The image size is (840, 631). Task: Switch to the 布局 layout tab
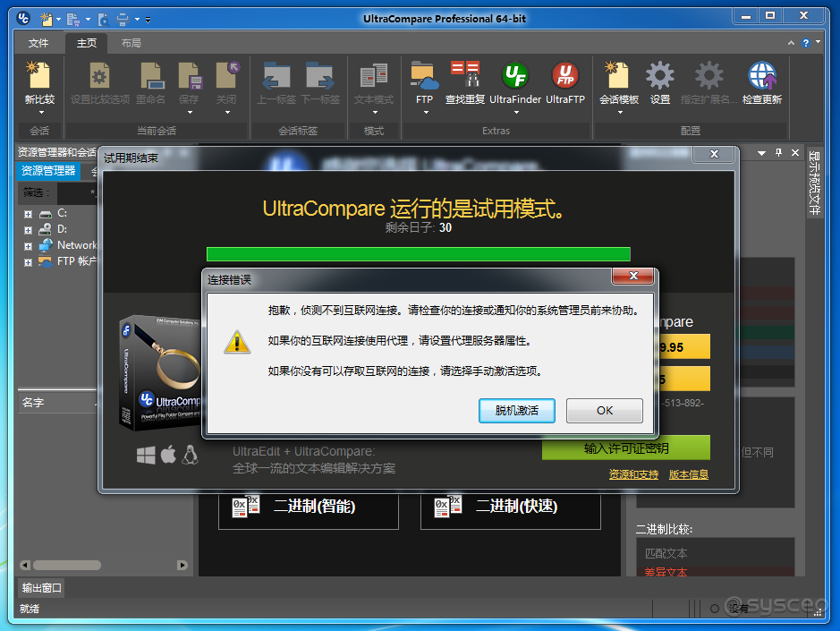point(132,43)
